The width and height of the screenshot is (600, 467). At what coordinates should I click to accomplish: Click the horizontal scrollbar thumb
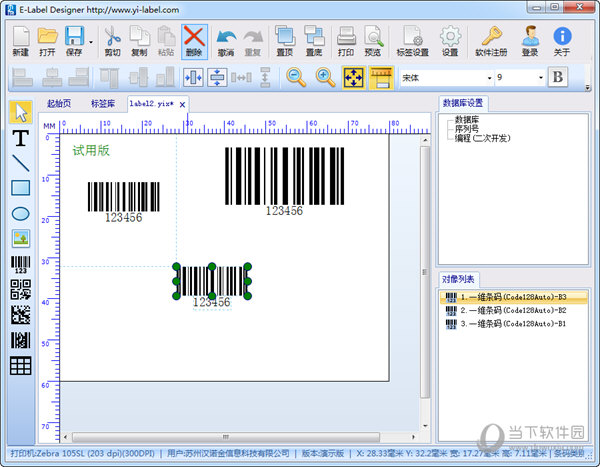[x=226, y=437]
